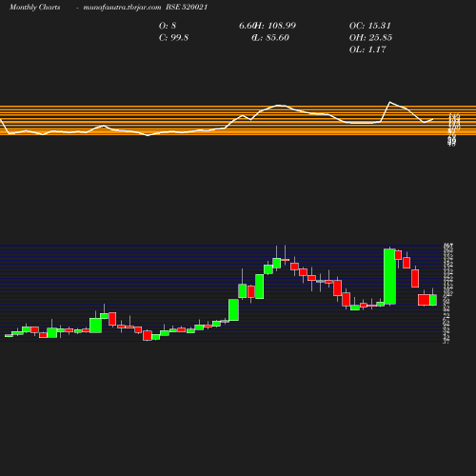Select the "OH: 25.85" value
Image resolution: width=476 pixels, height=476 pixels.
click(370, 38)
